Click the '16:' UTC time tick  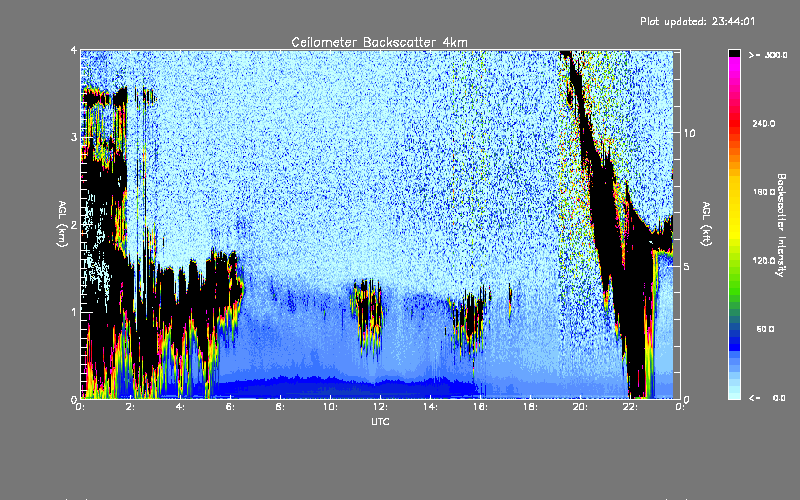pyautogui.click(x=480, y=407)
